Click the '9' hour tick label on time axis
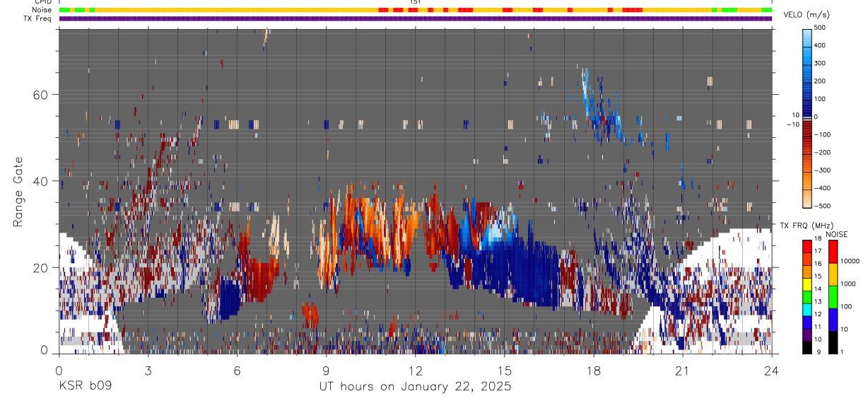The image size is (868, 401). 326,371
